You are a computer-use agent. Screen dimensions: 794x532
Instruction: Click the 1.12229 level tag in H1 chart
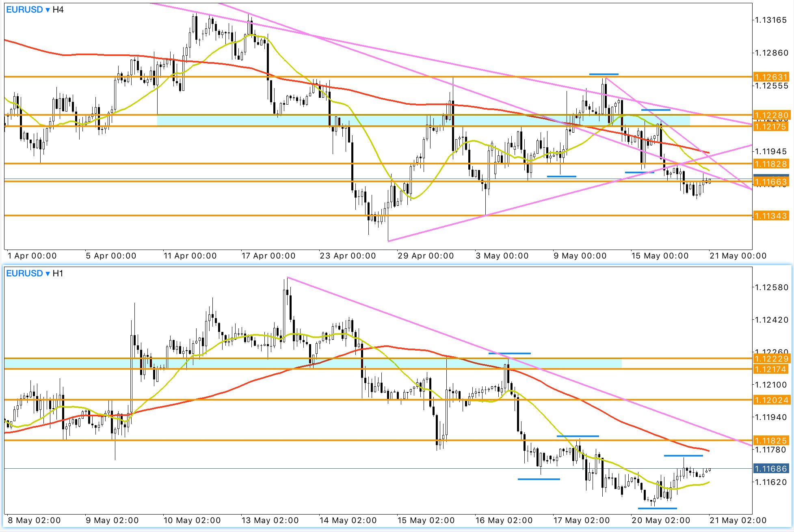pos(771,359)
